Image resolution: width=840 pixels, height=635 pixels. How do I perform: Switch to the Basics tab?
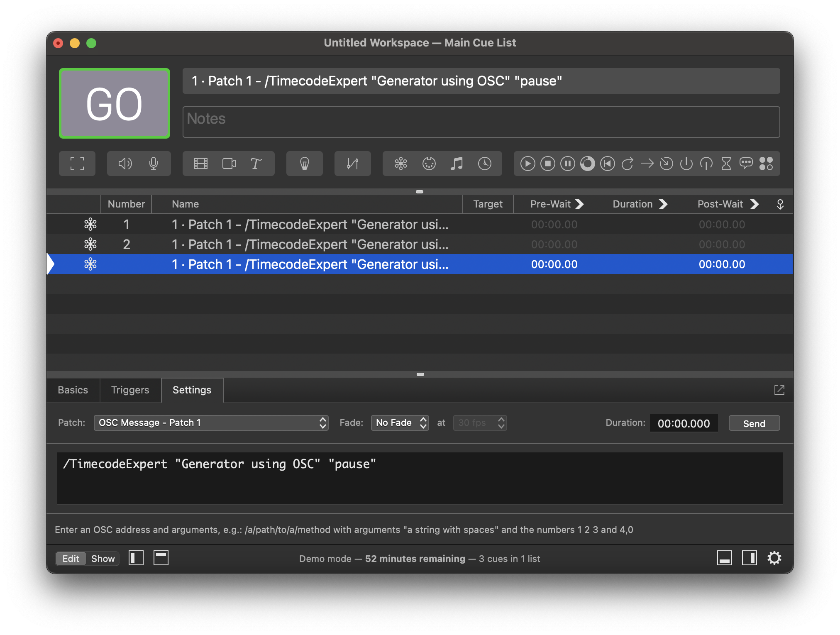click(73, 390)
